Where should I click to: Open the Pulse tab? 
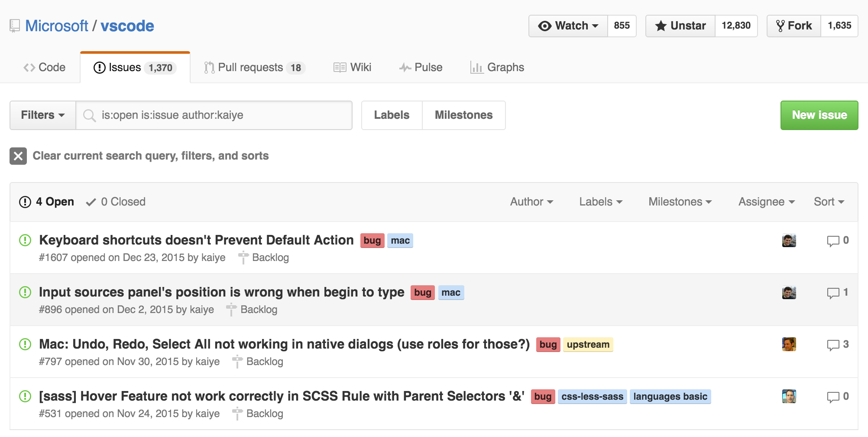(421, 68)
